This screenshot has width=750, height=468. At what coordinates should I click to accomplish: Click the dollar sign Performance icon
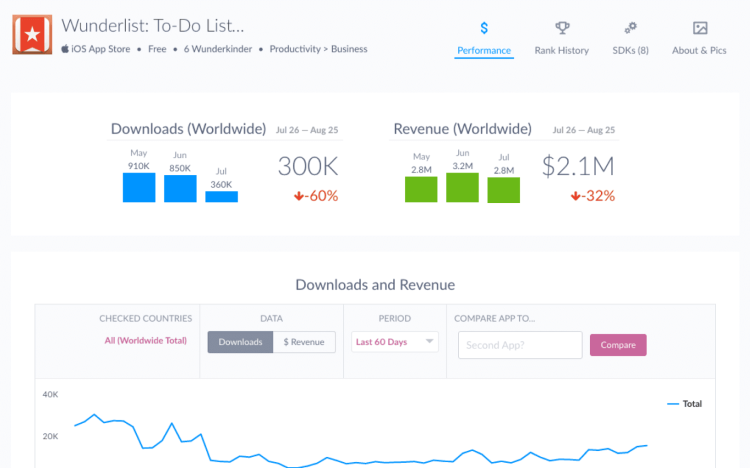pos(484,28)
